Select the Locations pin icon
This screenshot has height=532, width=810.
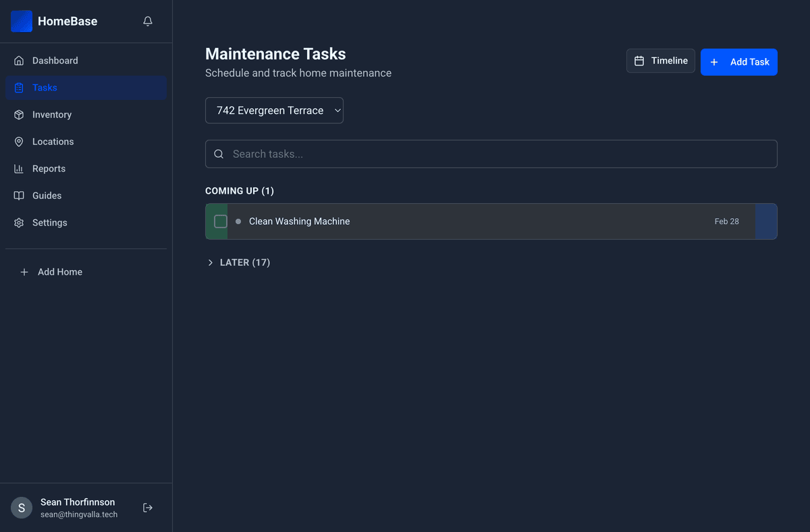point(20,141)
